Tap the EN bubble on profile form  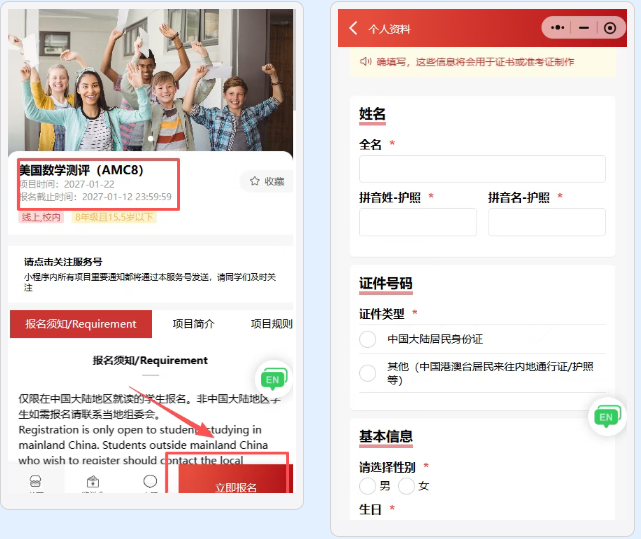click(x=607, y=416)
